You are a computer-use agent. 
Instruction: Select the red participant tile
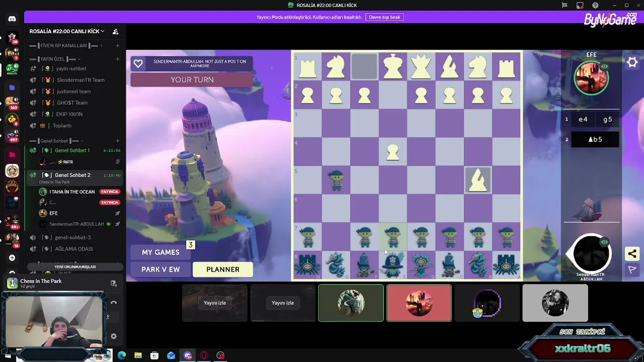pos(419,303)
